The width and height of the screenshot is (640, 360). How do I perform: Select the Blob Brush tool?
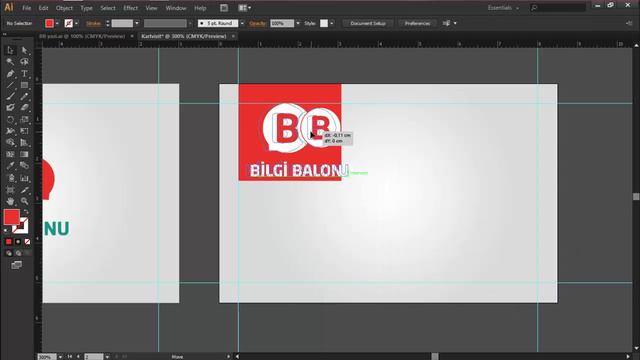click(x=10, y=108)
